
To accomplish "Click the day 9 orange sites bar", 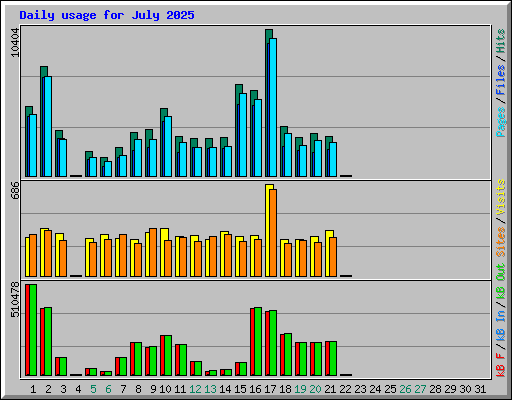I will (x=153, y=252).
